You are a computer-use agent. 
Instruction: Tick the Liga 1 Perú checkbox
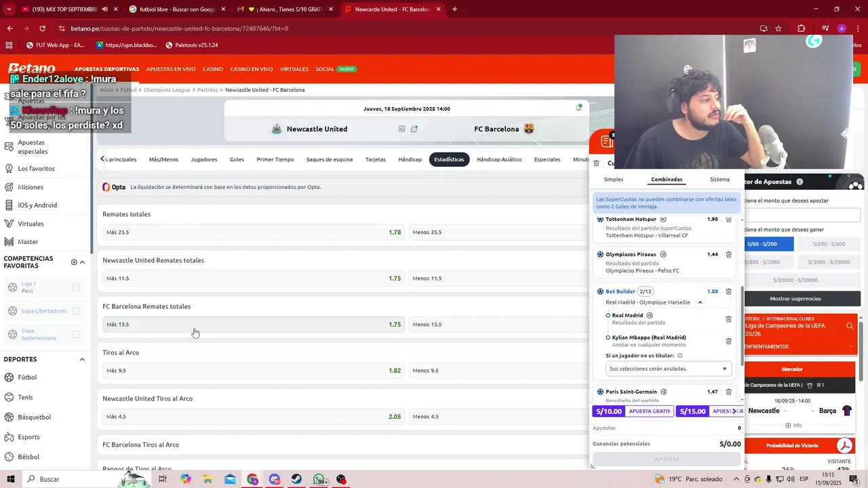point(76,287)
